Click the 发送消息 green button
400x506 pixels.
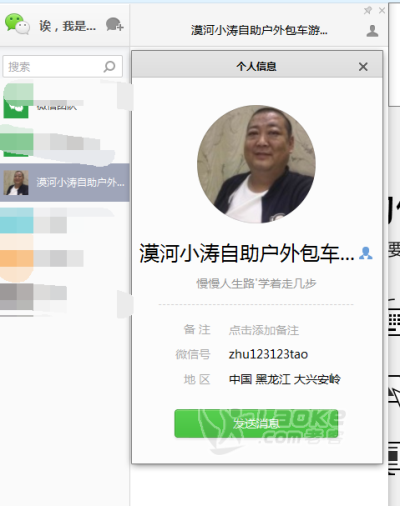pyautogui.click(x=256, y=423)
